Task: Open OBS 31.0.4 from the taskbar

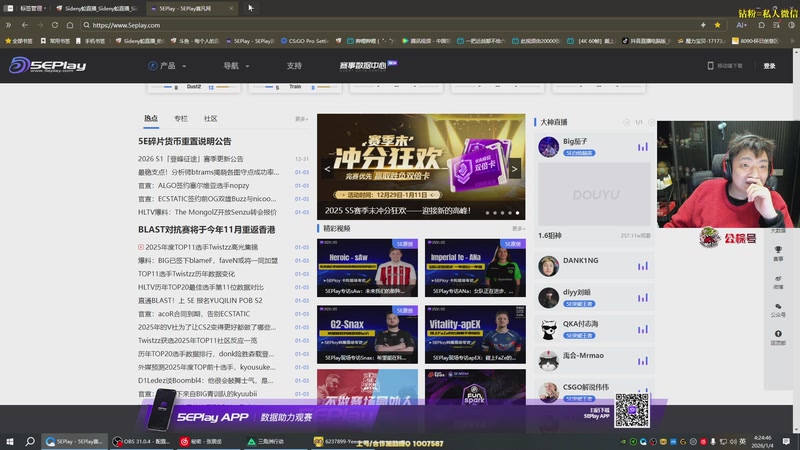Action: tap(141, 441)
